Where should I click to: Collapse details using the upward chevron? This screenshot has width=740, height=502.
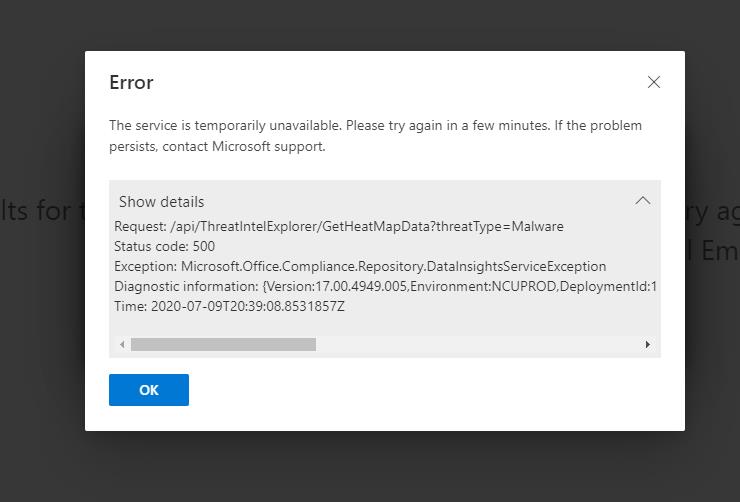(x=642, y=201)
